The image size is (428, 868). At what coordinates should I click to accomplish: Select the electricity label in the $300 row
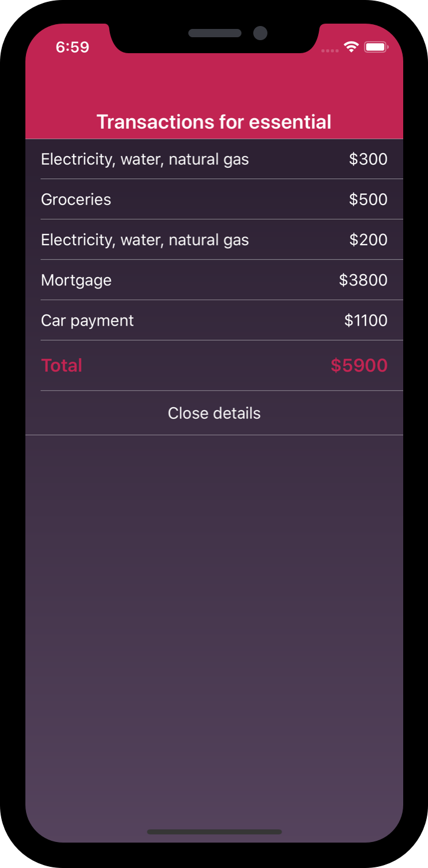pyautogui.click(x=145, y=159)
